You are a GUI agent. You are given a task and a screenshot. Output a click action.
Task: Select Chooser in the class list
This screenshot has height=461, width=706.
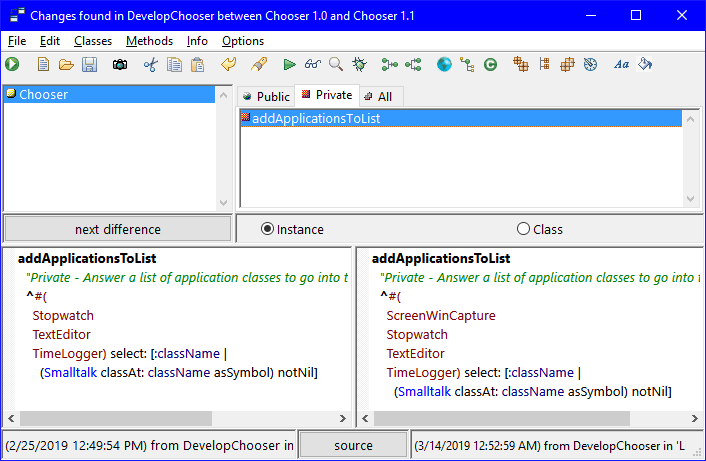(x=44, y=95)
